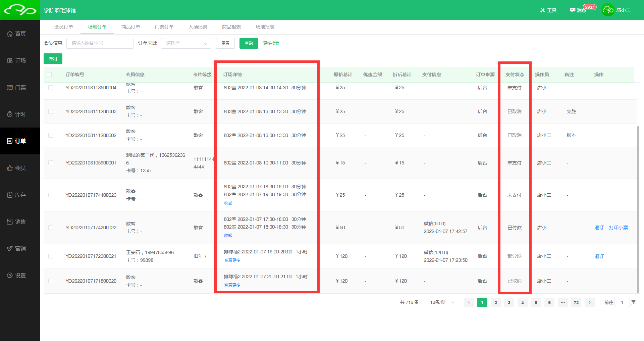The image size is (644, 341).
Task: Go to 库存 inventory sidebar icon
Action: tap(10, 195)
